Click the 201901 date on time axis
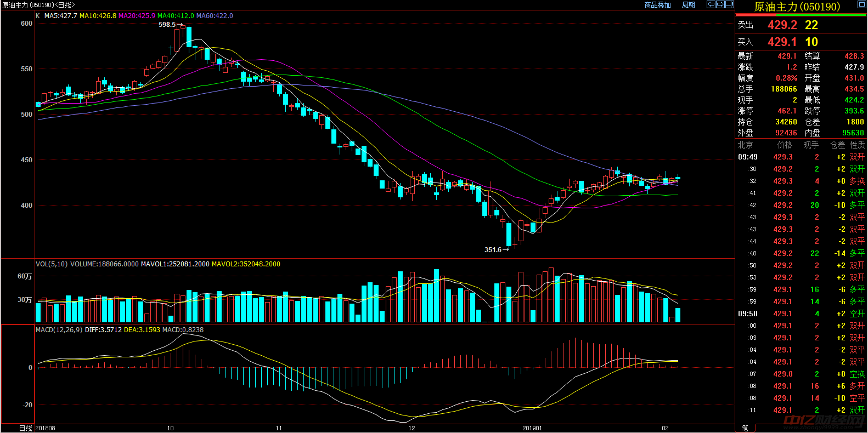The width and height of the screenshot is (868, 433). [x=532, y=428]
